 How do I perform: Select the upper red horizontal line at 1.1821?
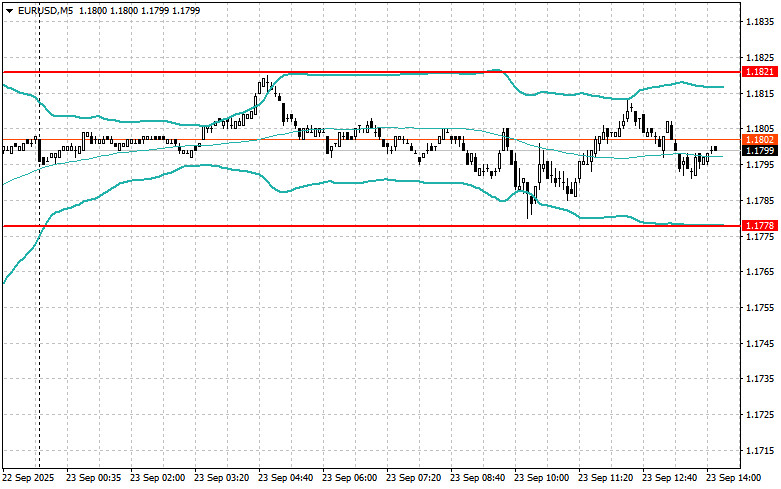pyautogui.click(x=372, y=72)
